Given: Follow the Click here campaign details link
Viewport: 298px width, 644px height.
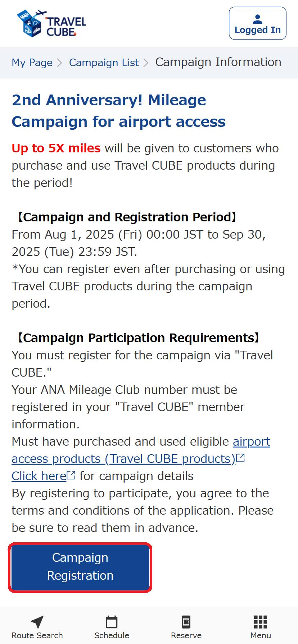Looking at the screenshot, I should 39,476.
